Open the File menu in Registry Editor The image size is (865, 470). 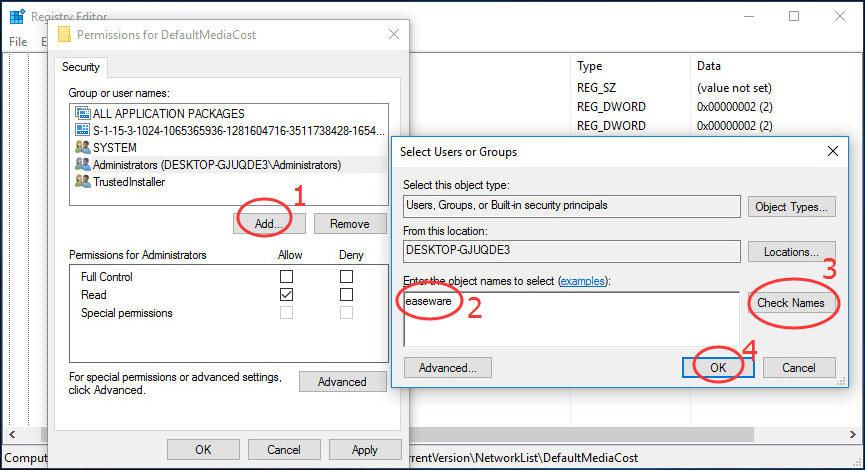[18, 42]
